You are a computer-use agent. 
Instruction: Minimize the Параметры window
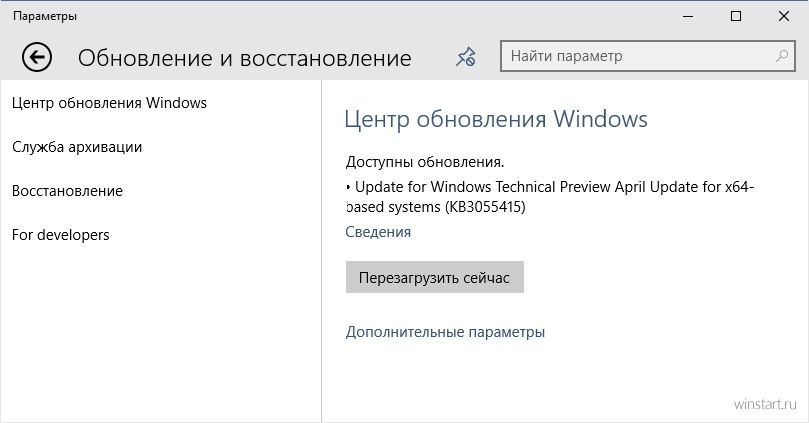click(x=688, y=17)
